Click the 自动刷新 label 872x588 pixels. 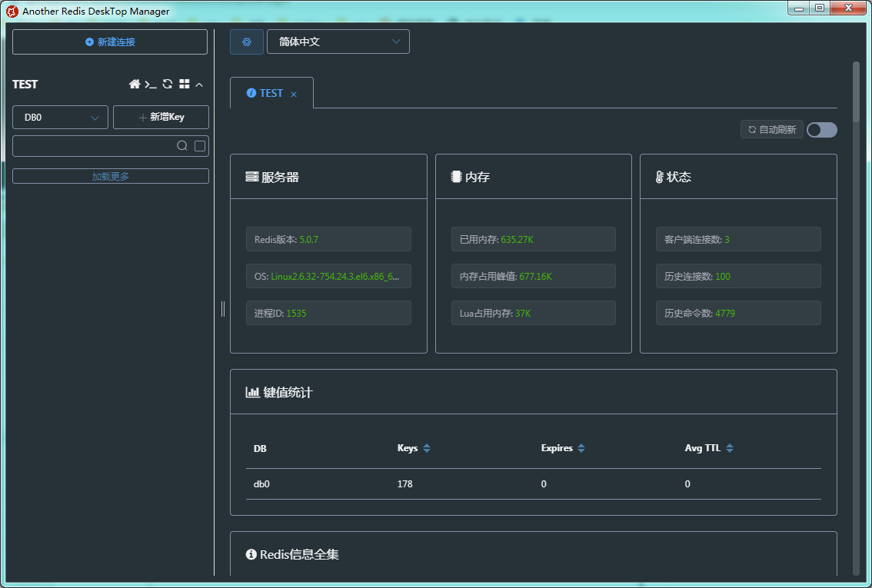tap(772, 129)
